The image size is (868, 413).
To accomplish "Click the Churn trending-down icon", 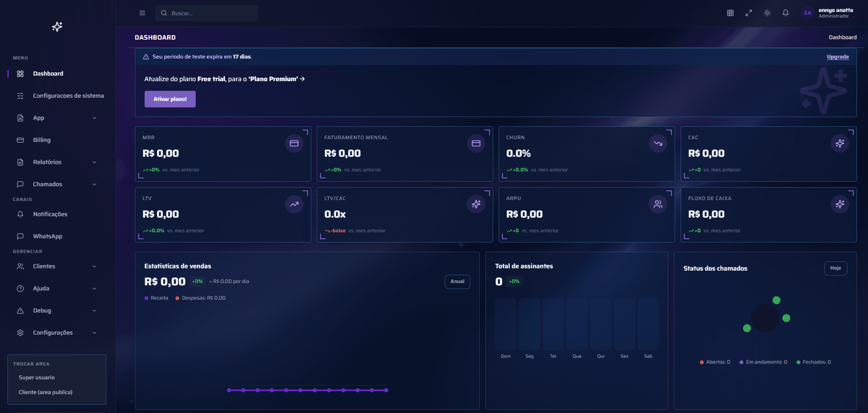I will point(658,143).
